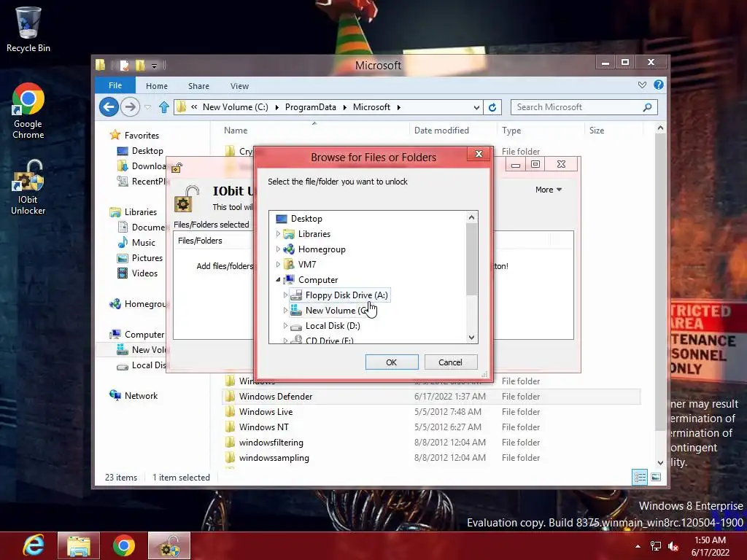Expand Local Disk (D:) in the browse tree
Screen dimensions: 747x560
(285, 326)
